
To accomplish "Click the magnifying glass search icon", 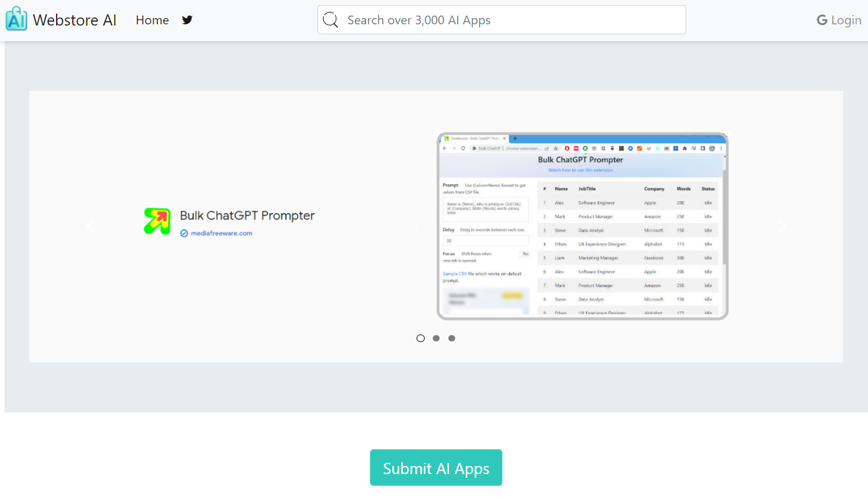I will coord(331,20).
